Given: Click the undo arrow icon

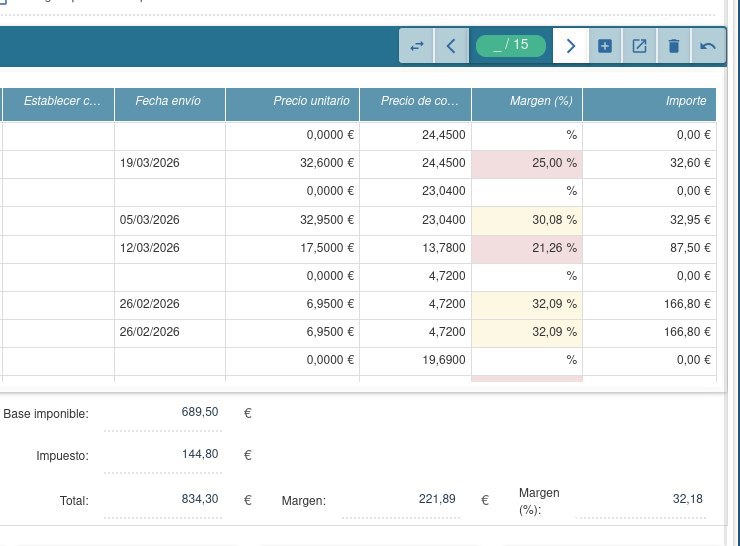Looking at the screenshot, I should 708,46.
